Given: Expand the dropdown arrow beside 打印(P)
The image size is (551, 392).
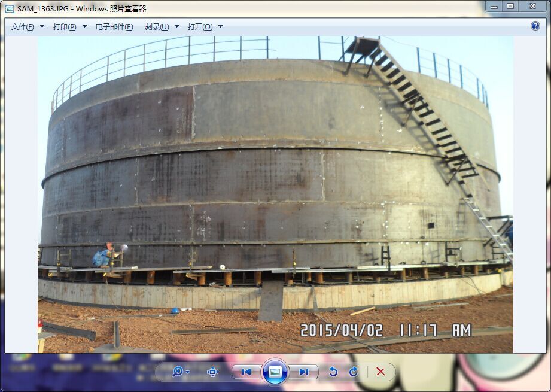Looking at the screenshot, I should coord(84,27).
